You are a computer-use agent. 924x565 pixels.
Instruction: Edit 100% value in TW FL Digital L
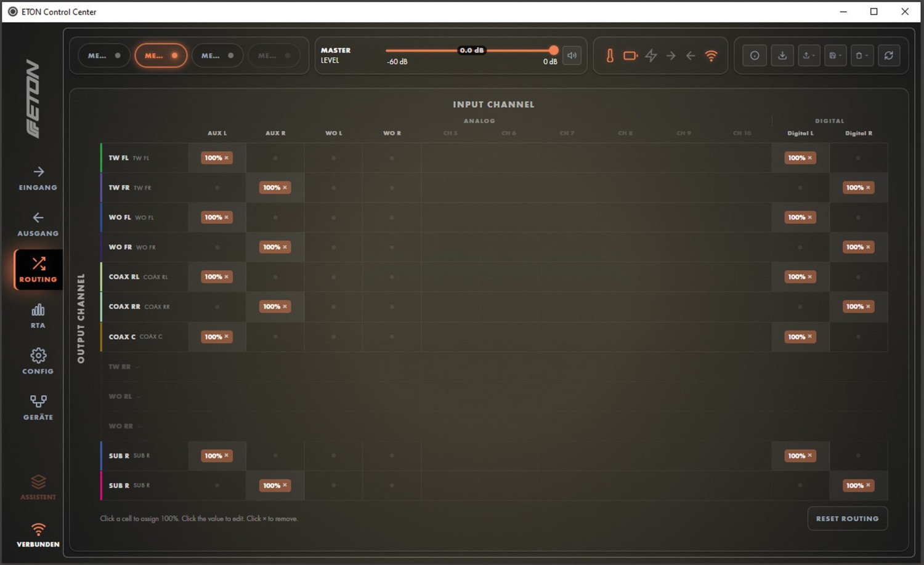(796, 158)
